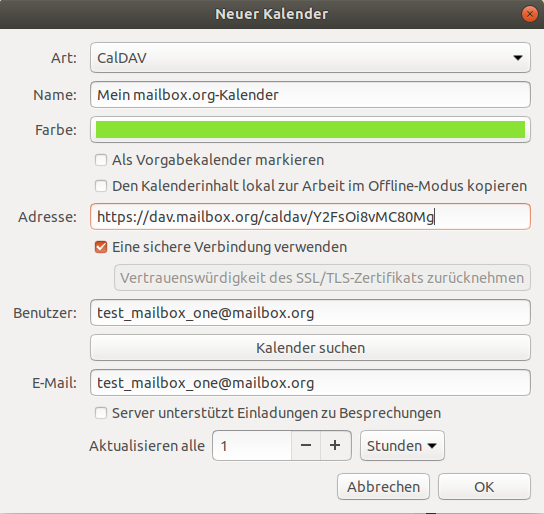Focus the E-Mail address field
544x514 pixels.
pos(310,383)
